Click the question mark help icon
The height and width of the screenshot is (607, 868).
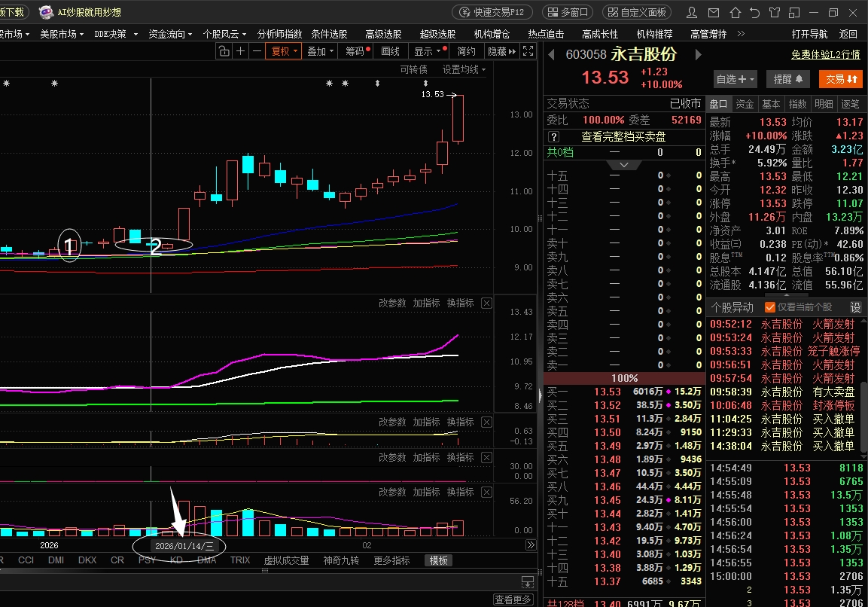553,136
